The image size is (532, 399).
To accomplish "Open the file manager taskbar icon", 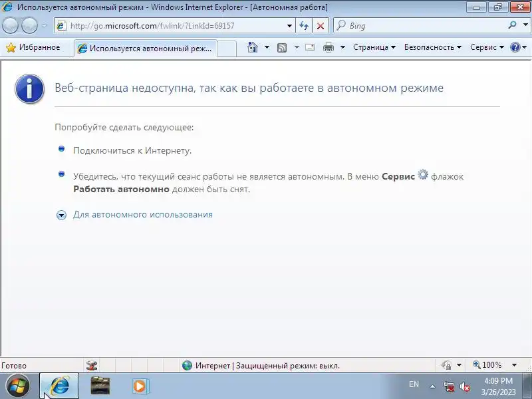I will [100, 386].
